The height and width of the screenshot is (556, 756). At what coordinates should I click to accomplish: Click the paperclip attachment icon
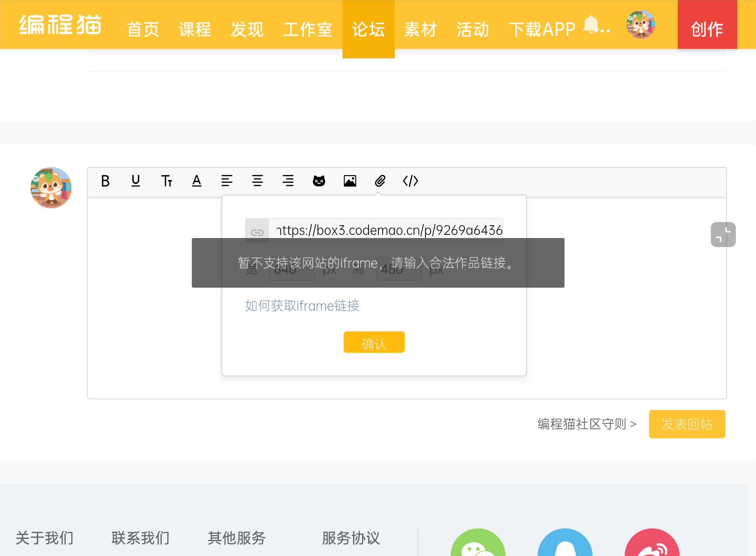tap(380, 181)
